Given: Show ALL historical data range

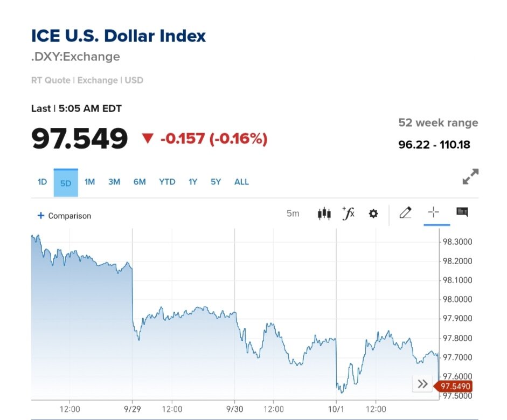Looking at the screenshot, I should [x=241, y=182].
